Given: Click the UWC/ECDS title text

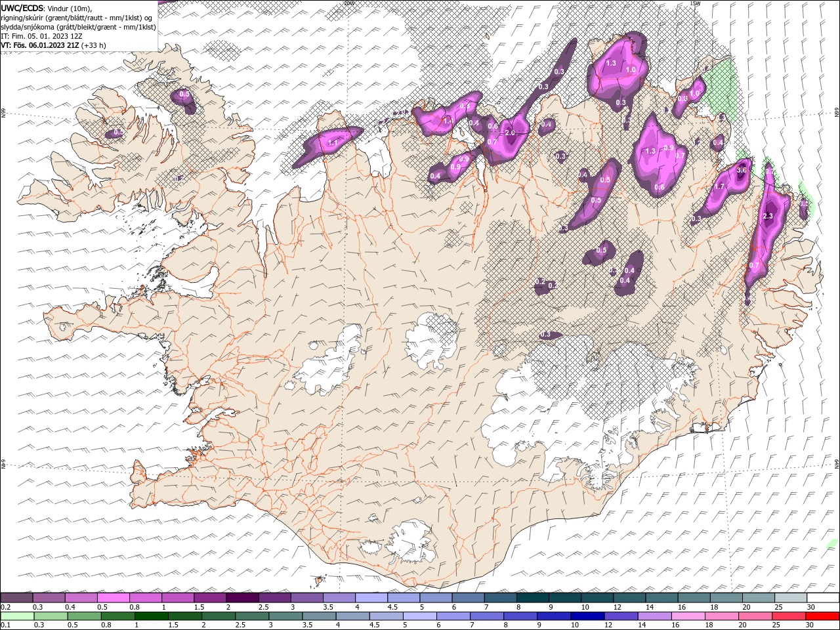Looking at the screenshot, I should (22, 8).
